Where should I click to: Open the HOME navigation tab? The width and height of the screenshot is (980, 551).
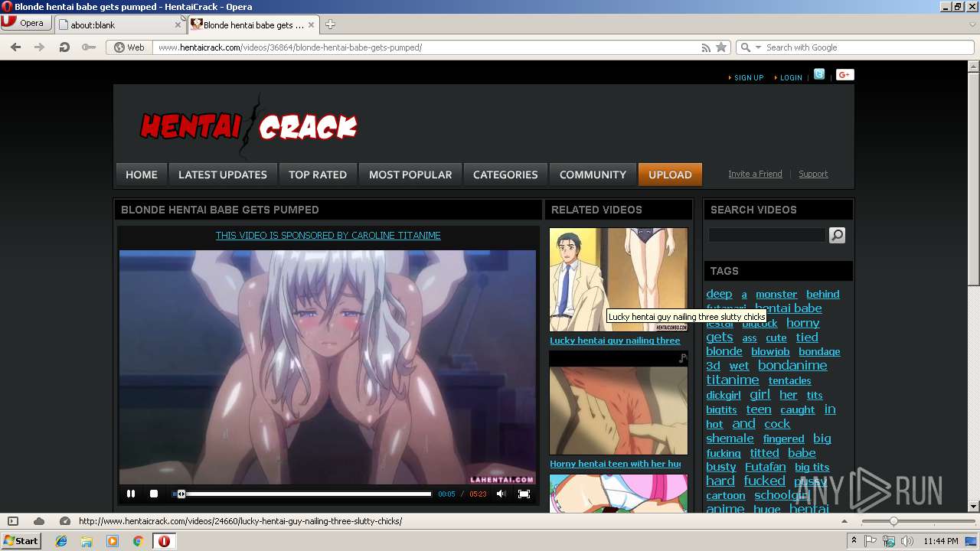(142, 174)
